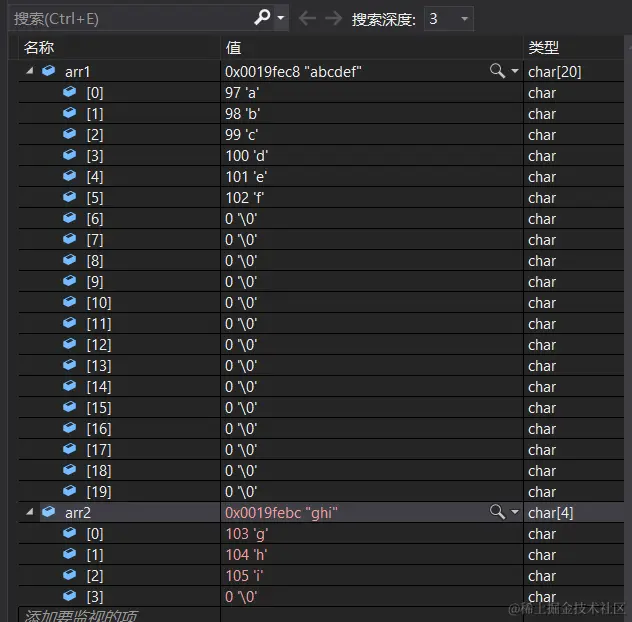Screen dimensions: 632x622
Task: Click the 类型 column header
Action: pyautogui.click(x=574, y=48)
